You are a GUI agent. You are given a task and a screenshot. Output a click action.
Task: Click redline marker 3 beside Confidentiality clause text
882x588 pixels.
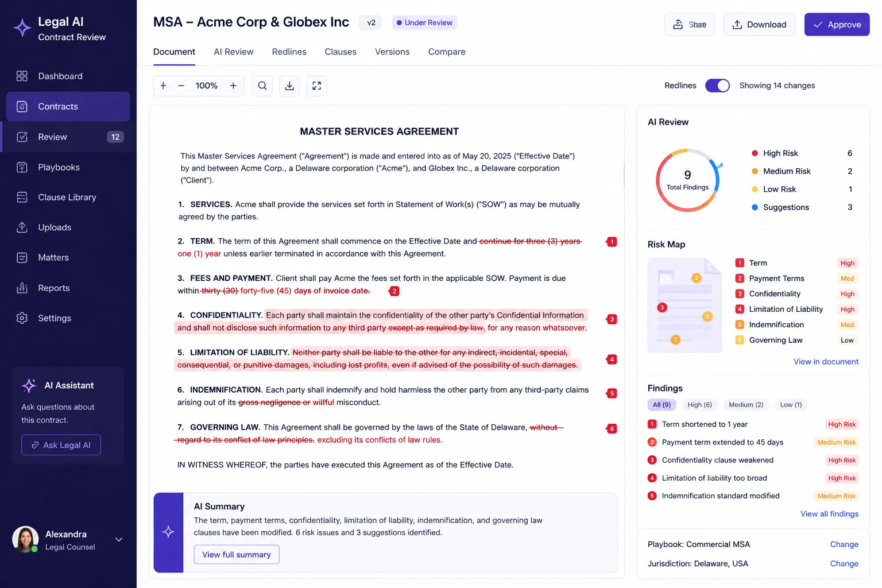pos(612,319)
